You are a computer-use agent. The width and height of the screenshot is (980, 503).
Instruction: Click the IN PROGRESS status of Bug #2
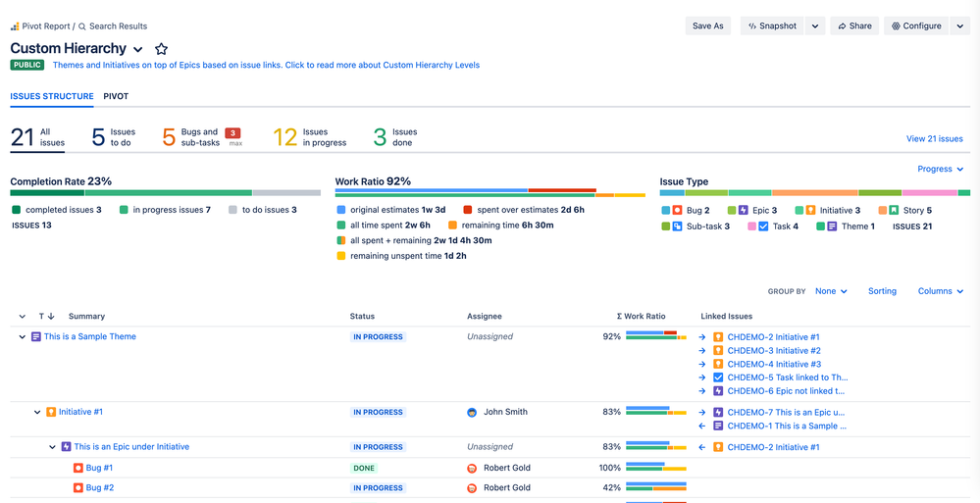[x=378, y=488]
